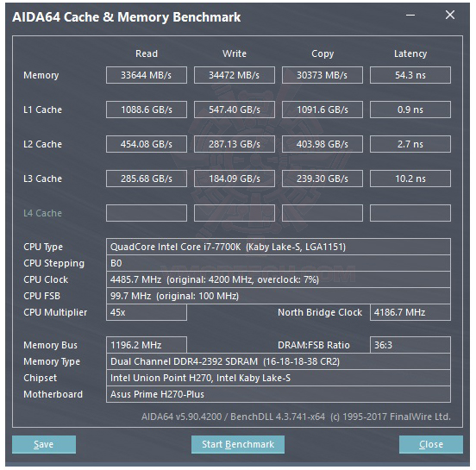Click L2 Cache Copy 403.98 GB/s
Viewport: 476px width, 470px height.
[323, 144]
